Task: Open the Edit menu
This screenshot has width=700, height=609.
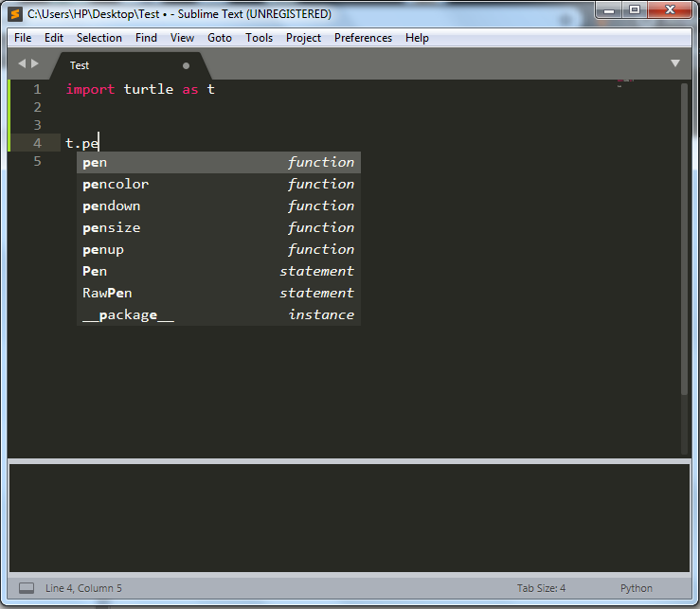Action: [x=54, y=38]
